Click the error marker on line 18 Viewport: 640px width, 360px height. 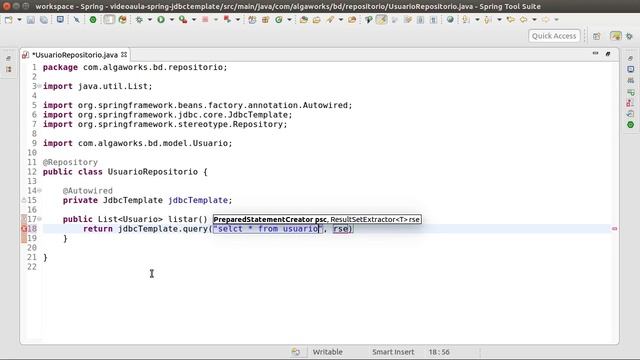24,229
